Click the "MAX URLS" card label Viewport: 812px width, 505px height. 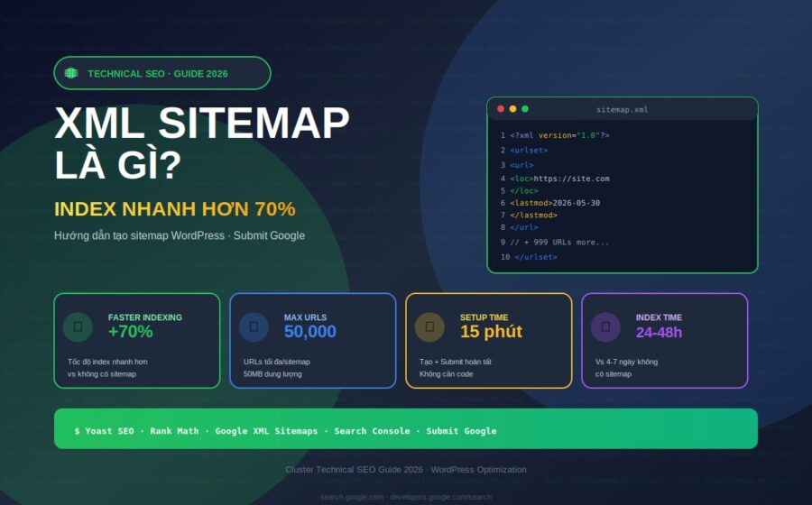click(x=305, y=317)
